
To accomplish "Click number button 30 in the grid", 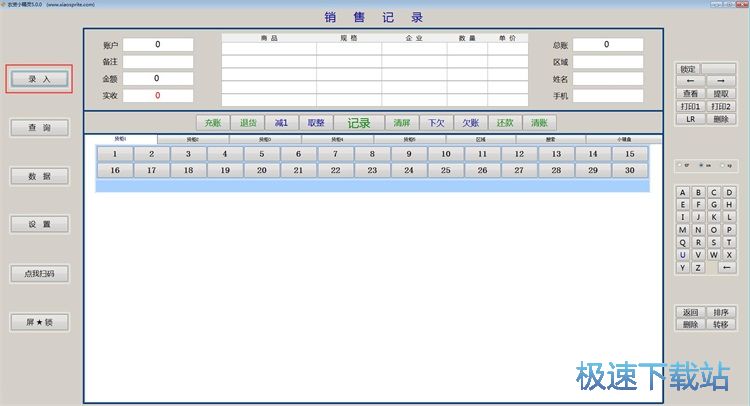I will point(629,170).
